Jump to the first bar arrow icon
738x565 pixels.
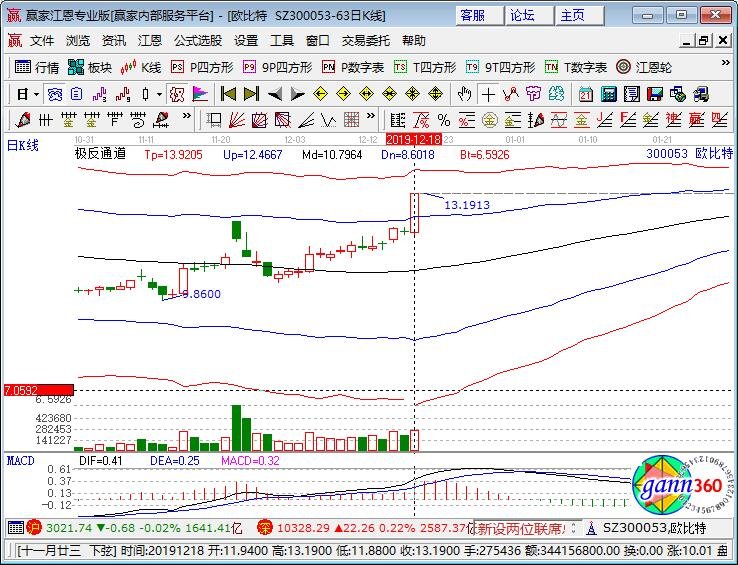[x=228, y=94]
